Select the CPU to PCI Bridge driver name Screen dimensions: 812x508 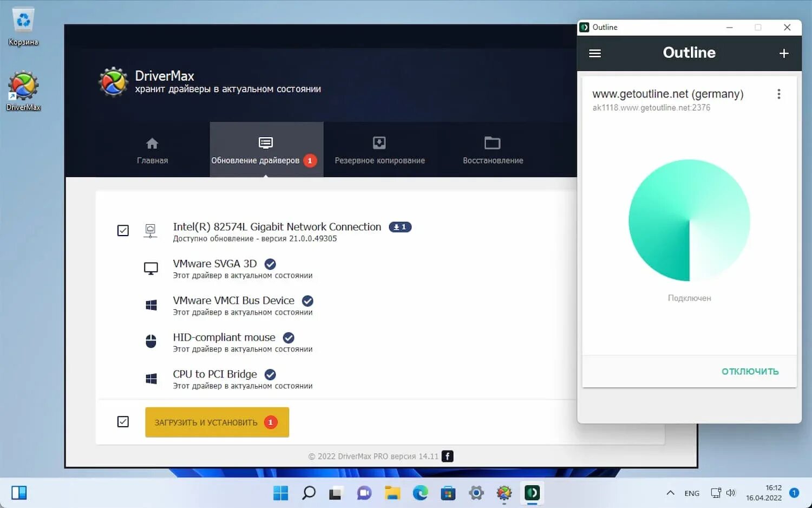coord(215,374)
